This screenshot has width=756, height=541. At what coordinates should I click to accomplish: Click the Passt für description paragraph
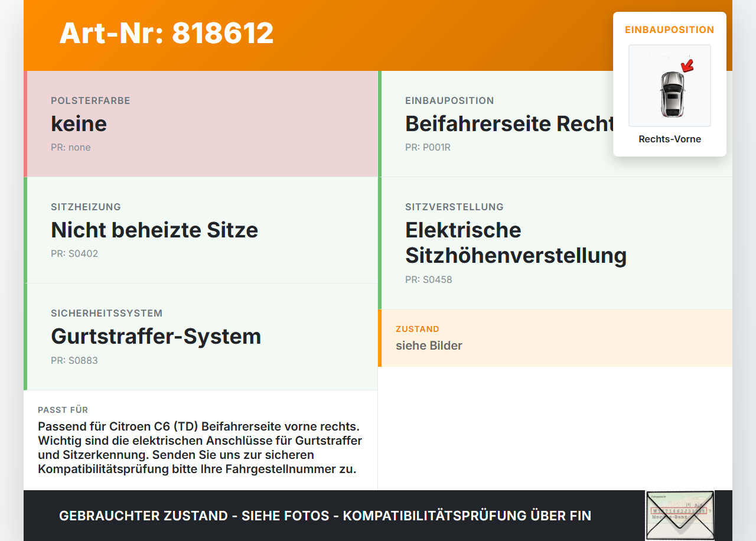[x=200, y=448]
